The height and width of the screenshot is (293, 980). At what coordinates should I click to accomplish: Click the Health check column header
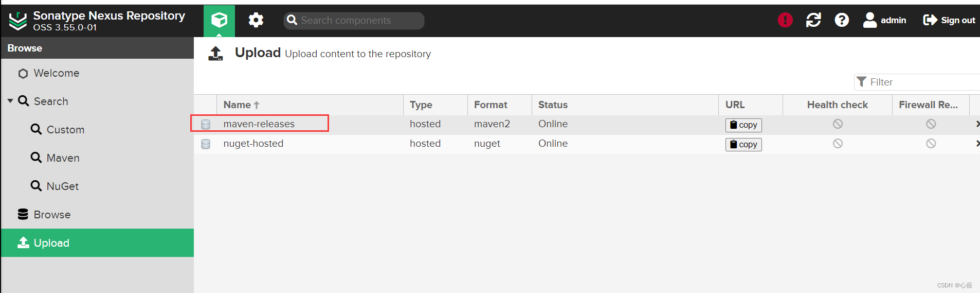[838, 105]
